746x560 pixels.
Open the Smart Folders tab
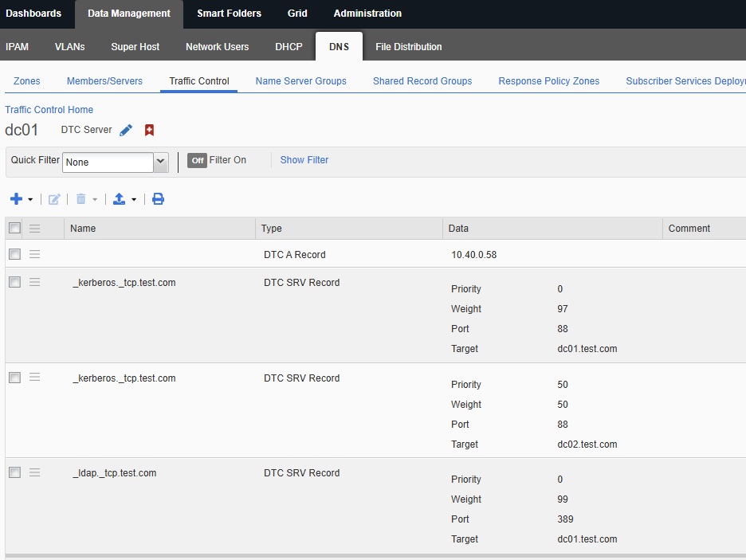point(230,14)
